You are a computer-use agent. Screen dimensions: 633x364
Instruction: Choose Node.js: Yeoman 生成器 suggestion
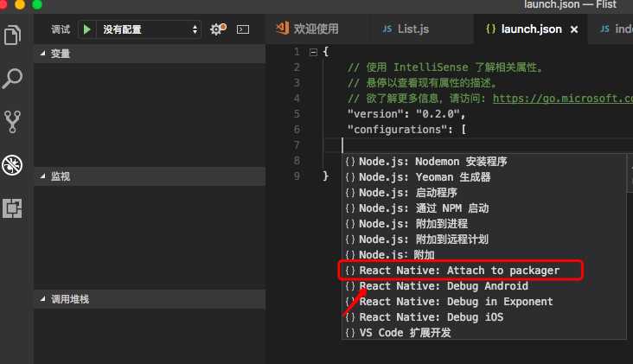[483, 177]
